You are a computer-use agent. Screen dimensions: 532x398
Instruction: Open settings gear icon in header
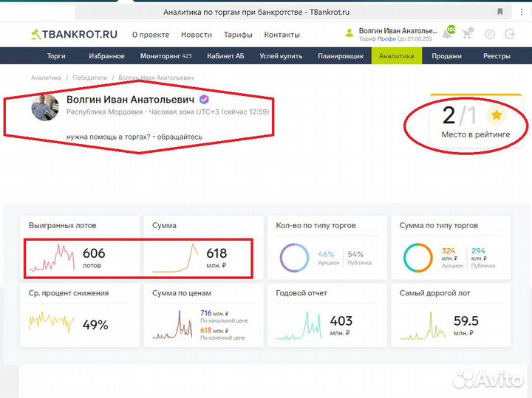(x=489, y=35)
